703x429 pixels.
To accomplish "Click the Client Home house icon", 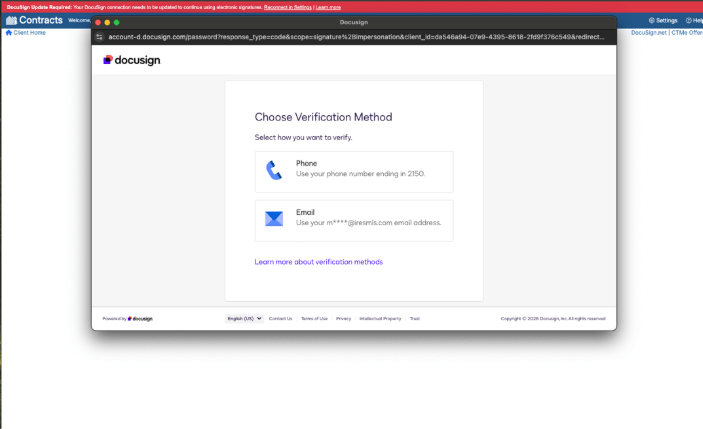I will tap(9, 32).
